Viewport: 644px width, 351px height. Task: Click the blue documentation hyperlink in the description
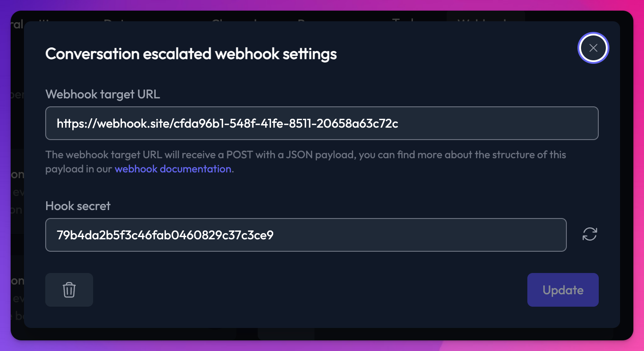(173, 169)
